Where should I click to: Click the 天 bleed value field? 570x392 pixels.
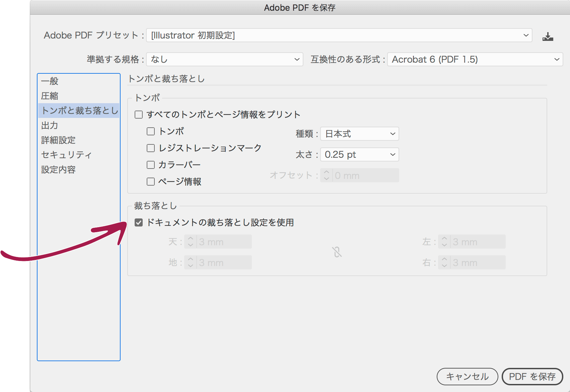[x=224, y=242]
